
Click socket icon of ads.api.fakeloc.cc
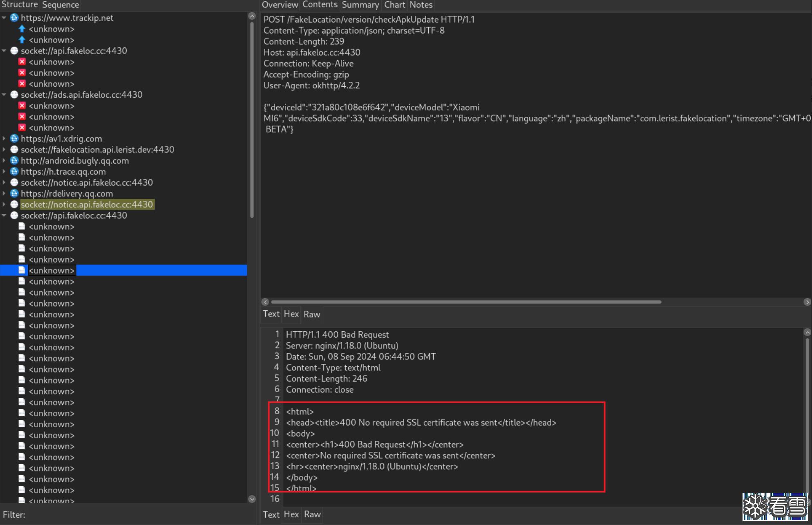pos(14,94)
